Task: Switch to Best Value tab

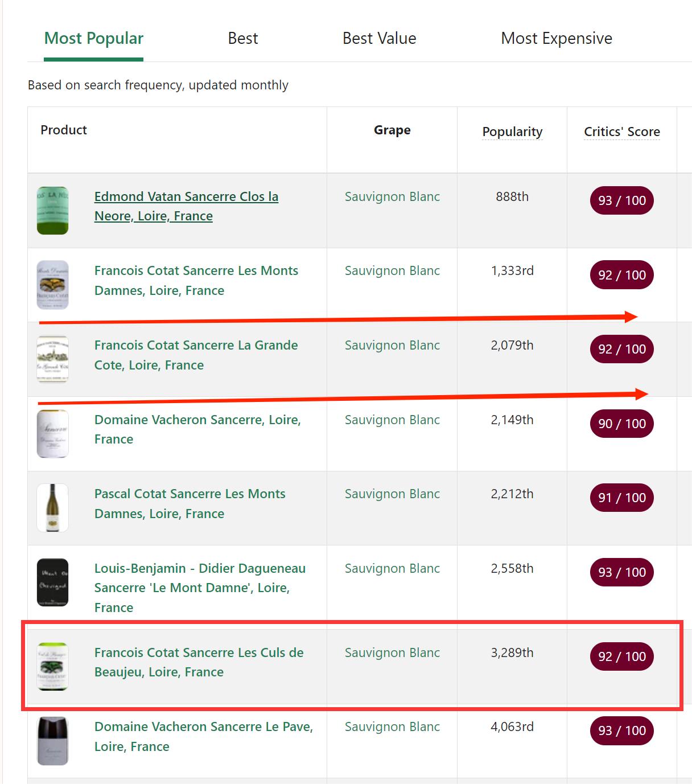Action: (379, 38)
